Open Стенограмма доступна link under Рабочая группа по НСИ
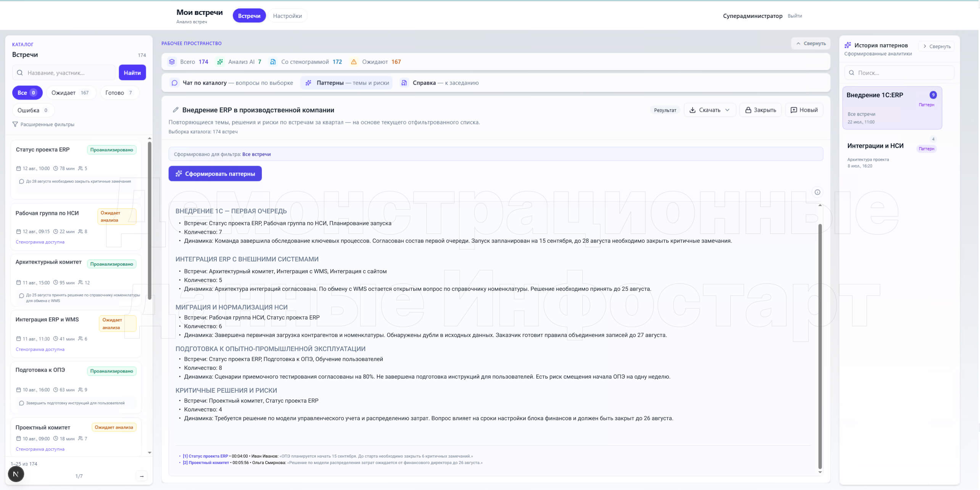This screenshot has height=490, width=980. coord(40,242)
